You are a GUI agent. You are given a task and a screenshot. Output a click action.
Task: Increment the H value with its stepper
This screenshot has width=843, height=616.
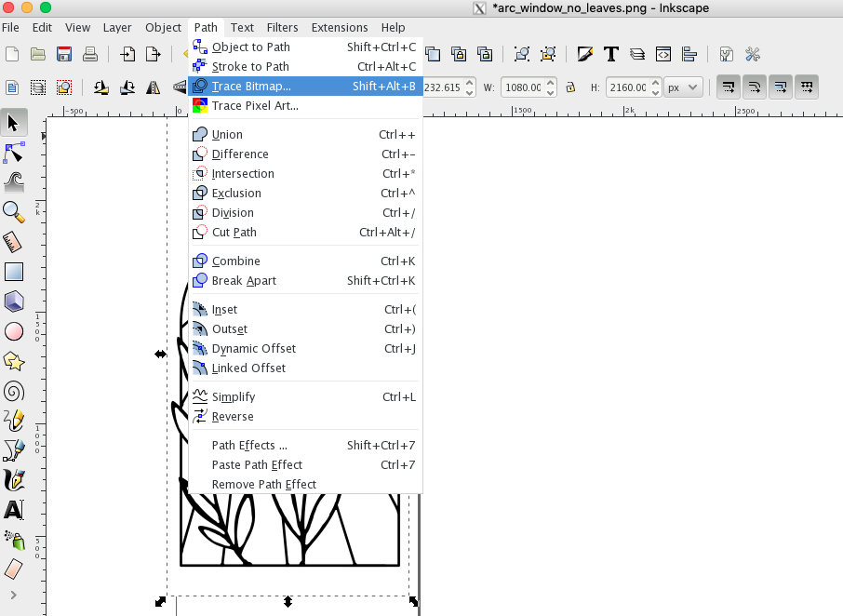[655, 82]
